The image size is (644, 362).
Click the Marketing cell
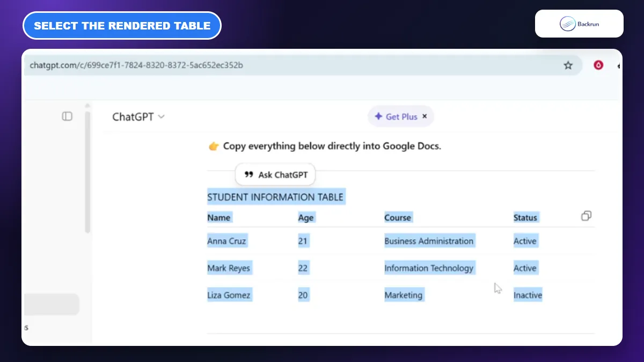pos(404,295)
